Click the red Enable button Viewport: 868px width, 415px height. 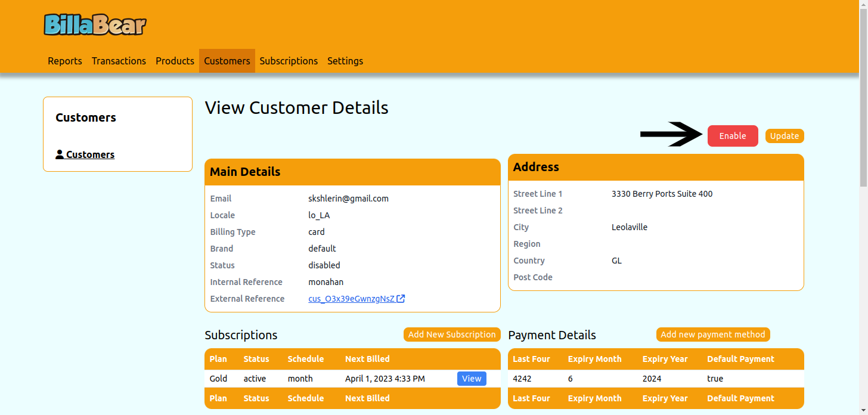pos(733,136)
